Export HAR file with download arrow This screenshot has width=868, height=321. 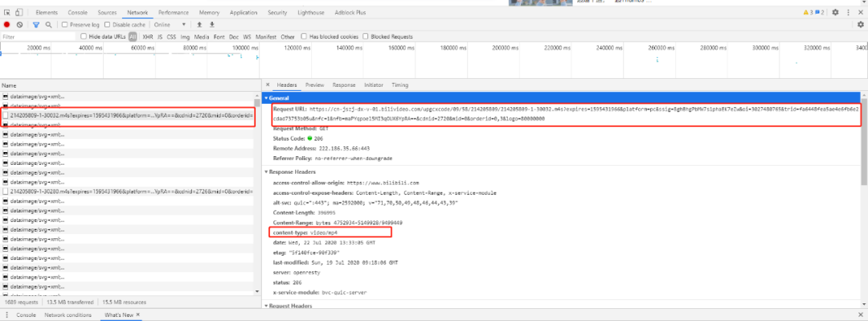pyautogui.click(x=211, y=24)
